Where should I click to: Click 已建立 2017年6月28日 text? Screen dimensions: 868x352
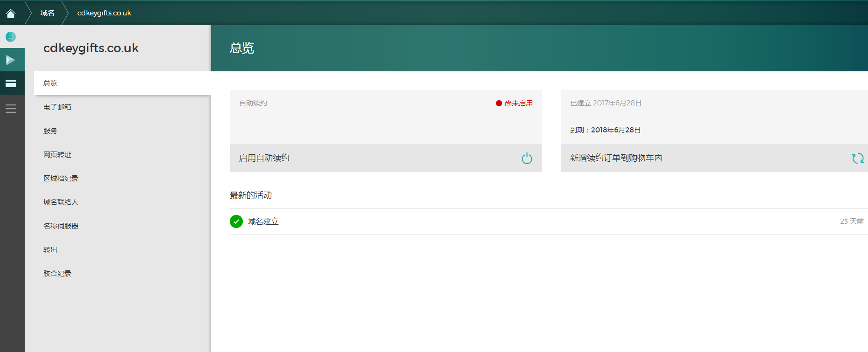coord(606,103)
